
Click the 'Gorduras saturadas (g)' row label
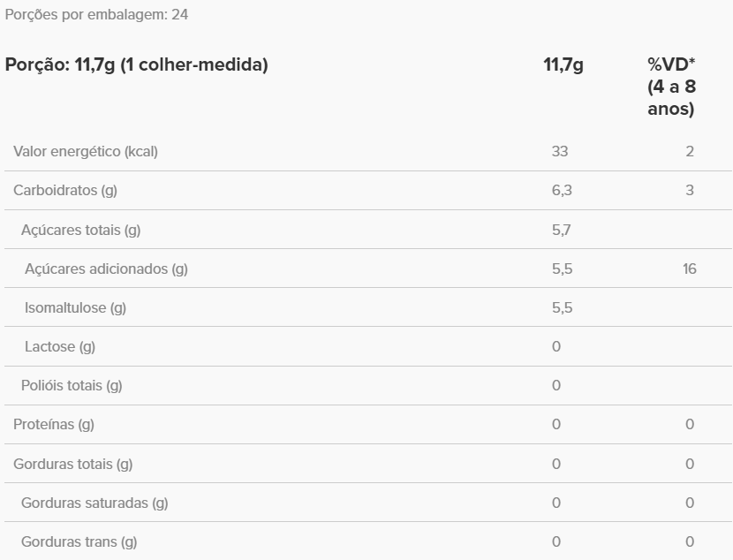[94, 503]
